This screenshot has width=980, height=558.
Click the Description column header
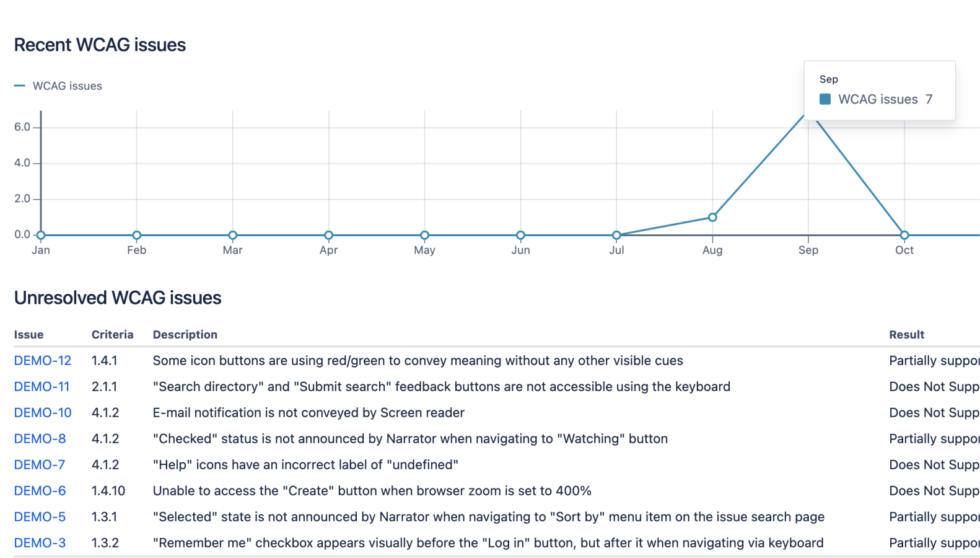pyautogui.click(x=185, y=335)
